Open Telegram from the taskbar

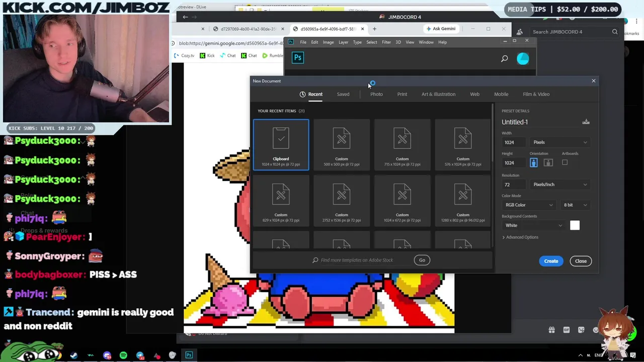click(140, 355)
